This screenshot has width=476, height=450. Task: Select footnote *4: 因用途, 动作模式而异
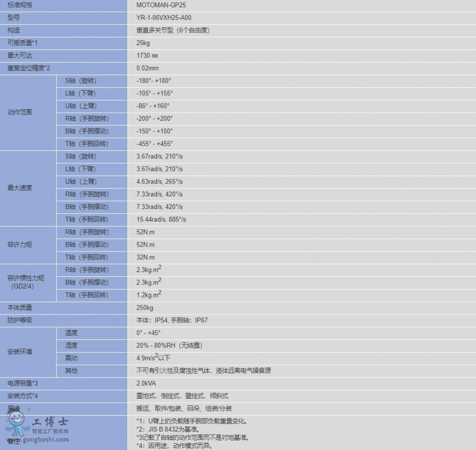174,446
